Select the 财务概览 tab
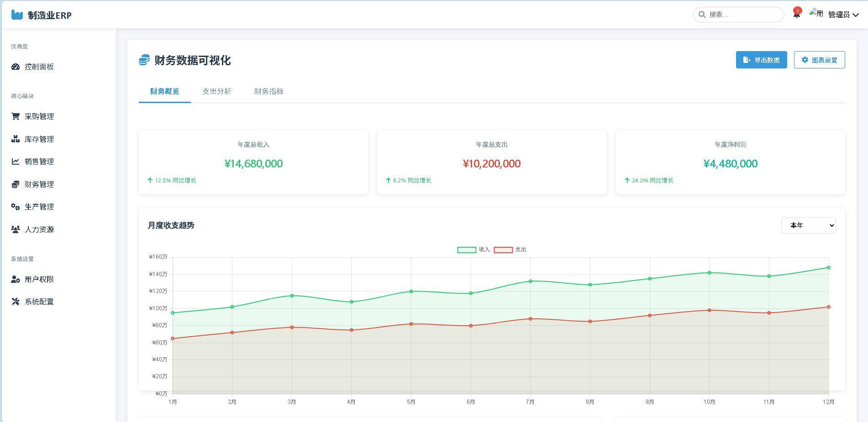Image resolution: width=868 pixels, height=422 pixels. [164, 91]
